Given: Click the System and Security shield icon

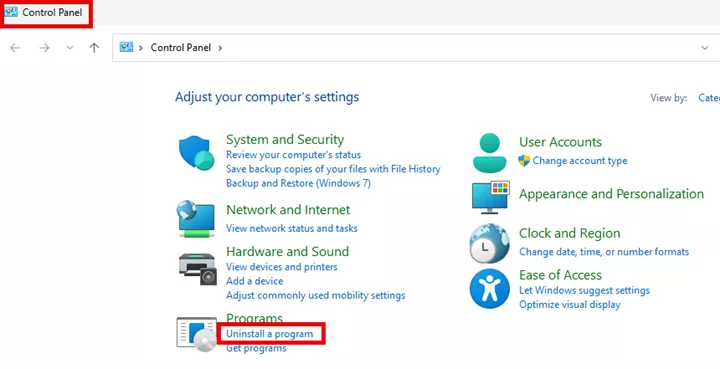Looking at the screenshot, I should point(197,153).
